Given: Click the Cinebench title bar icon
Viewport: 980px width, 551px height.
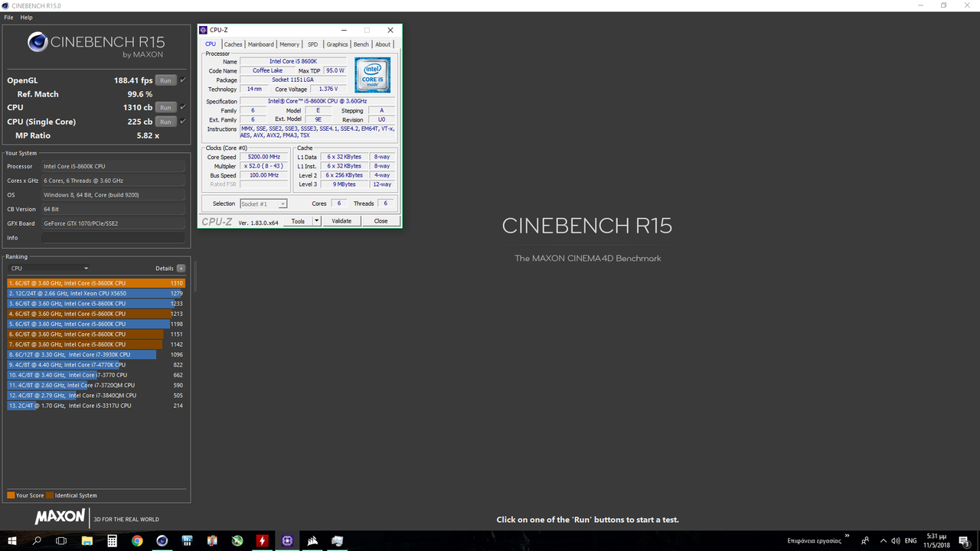Looking at the screenshot, I should [x=6, y=5].
